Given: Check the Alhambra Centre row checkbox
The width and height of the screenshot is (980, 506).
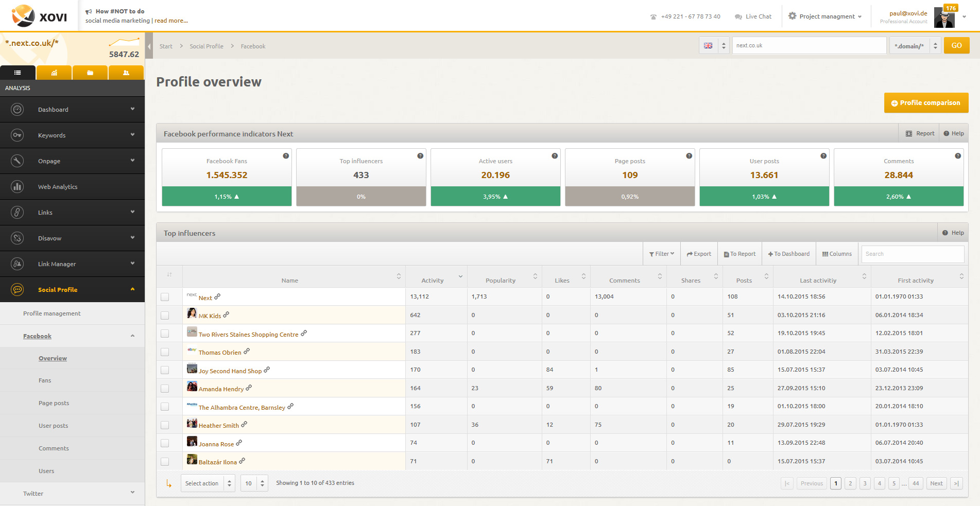Looking at the screenshot, I should [165, 407].
